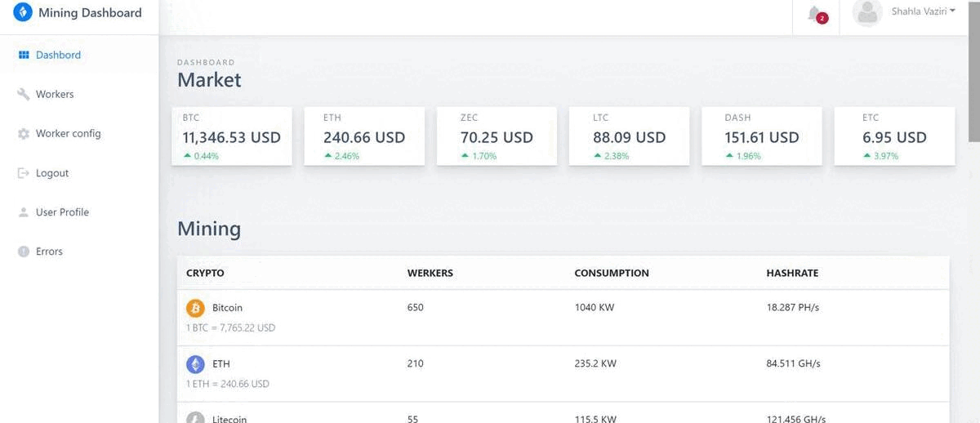Click the User Profile person icon
980x423 pixels.
click(x=24, y=212)
